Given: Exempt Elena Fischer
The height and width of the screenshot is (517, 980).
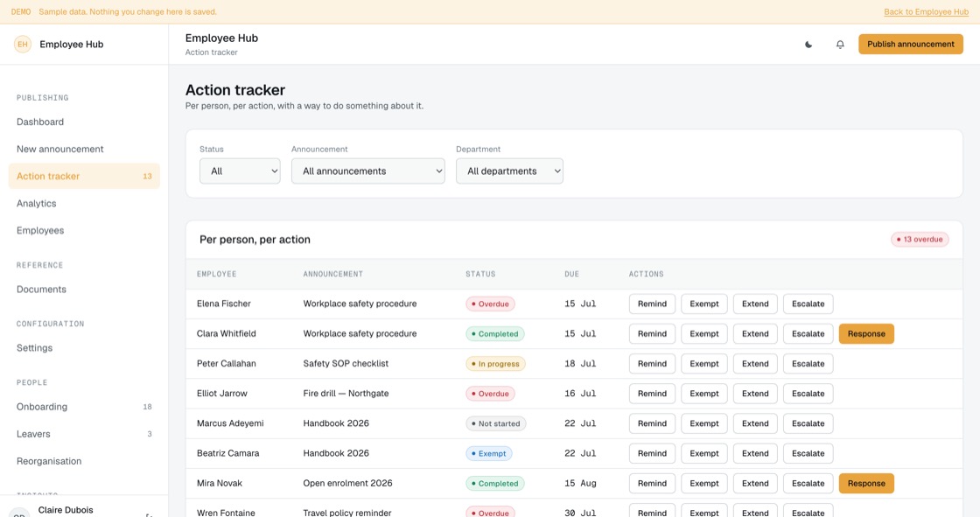Looking at the screenshot, I should pyautogui.click(x=704, y=304).
